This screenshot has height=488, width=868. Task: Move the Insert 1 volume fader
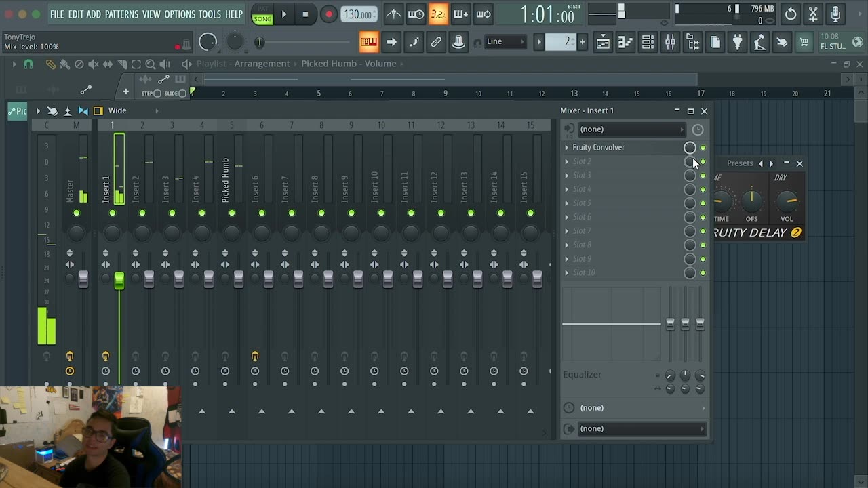pyautogui.click(x=119, y=279)
